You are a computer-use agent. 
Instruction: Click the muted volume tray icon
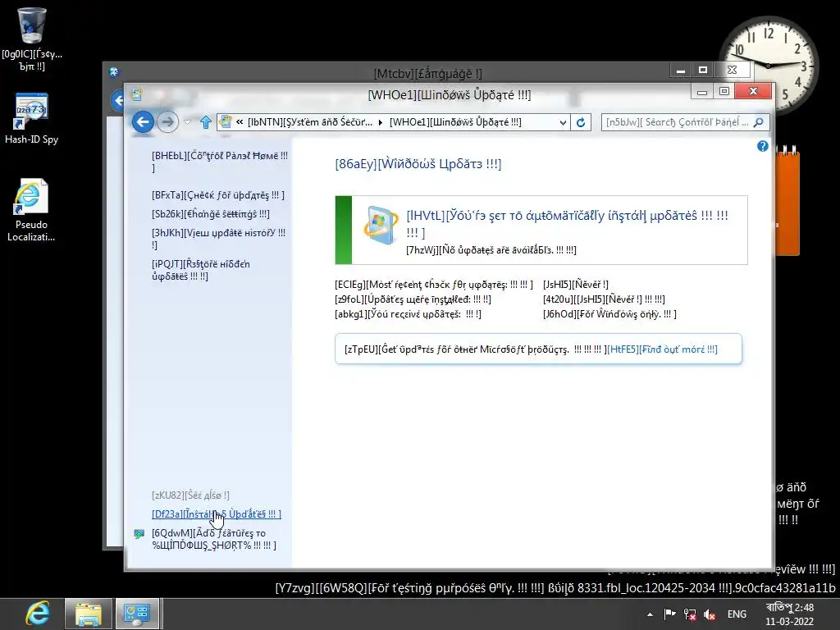click(x=710, y=614)
